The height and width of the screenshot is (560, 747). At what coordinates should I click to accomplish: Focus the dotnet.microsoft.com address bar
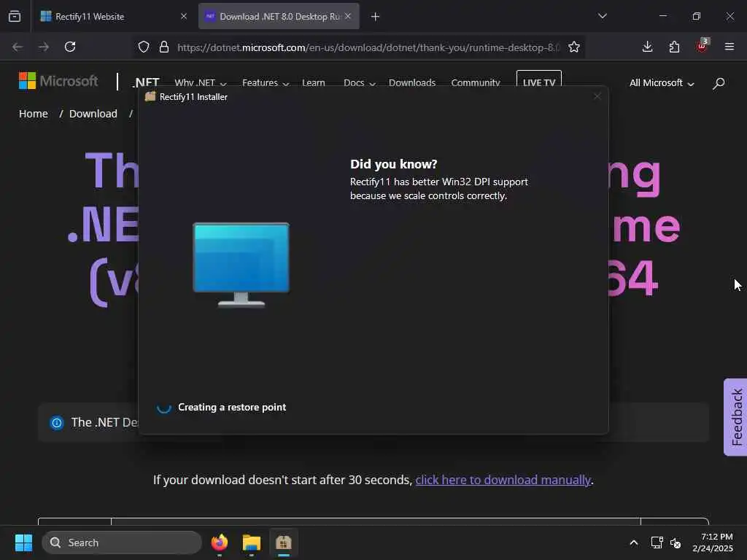click(368, 47)
